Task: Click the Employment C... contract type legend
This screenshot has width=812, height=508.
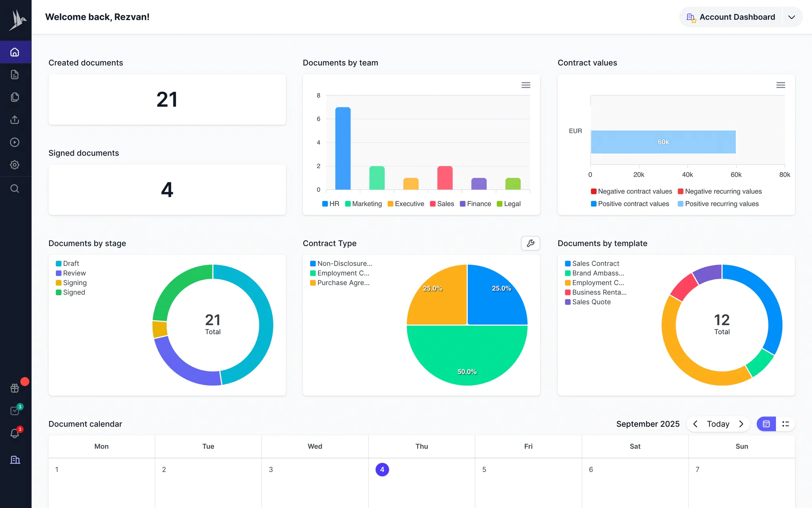Action: [x=340, y=273]
